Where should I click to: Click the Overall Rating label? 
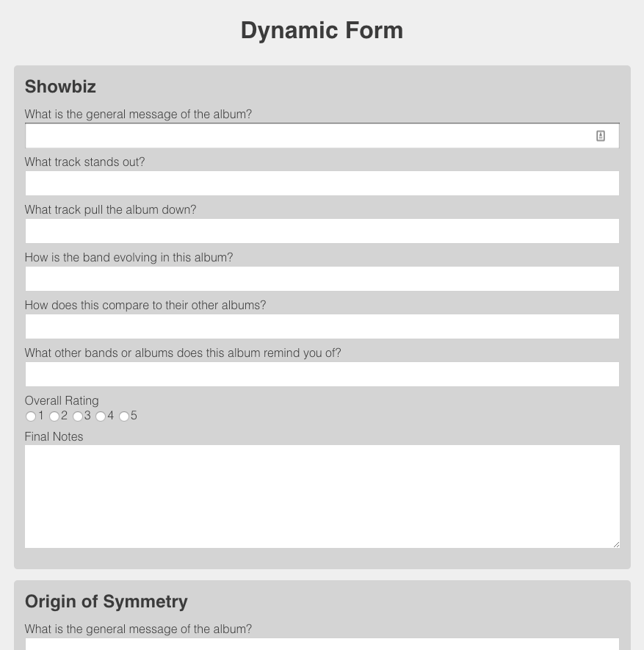tap(62, 400)
